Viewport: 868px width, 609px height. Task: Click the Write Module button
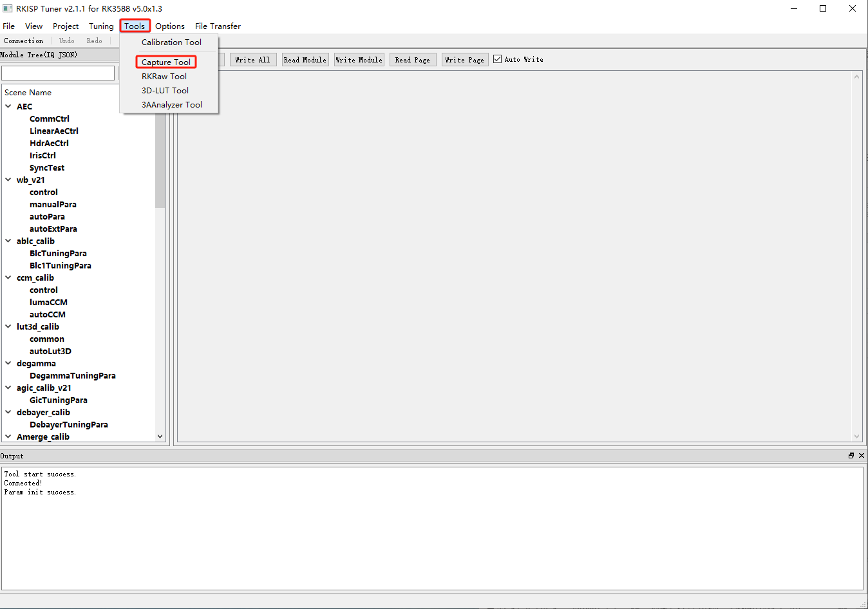point(359,60)
